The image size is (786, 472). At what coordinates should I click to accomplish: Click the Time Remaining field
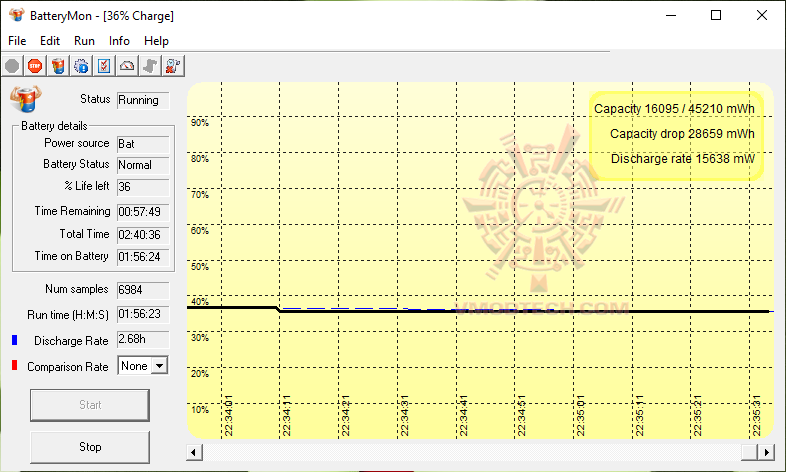[x=143, y=212]
